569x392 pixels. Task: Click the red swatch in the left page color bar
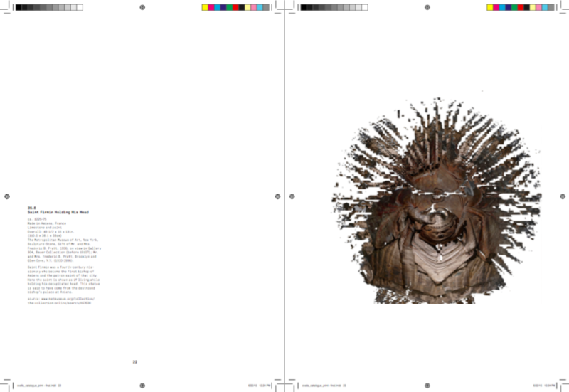coord(236,7)
